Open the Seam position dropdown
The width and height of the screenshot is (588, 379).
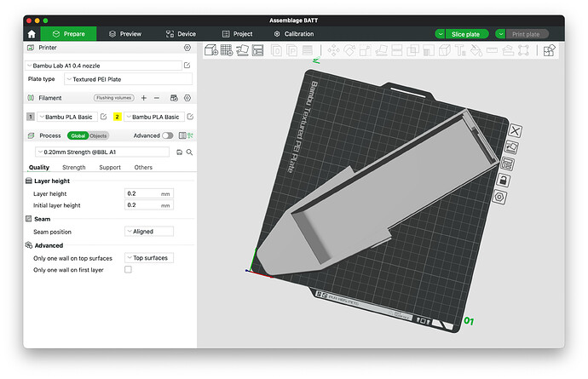coord(149,232)
